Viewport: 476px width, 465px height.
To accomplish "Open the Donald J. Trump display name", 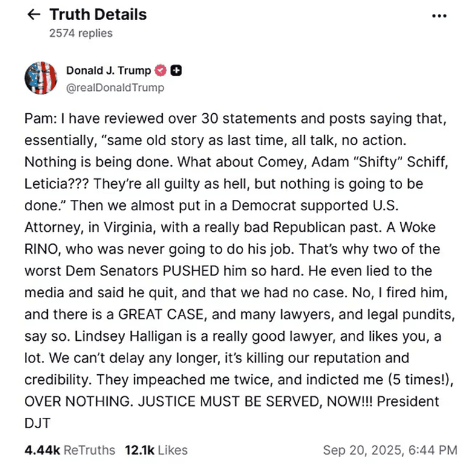I will pyautogui.click(x=108, y=71).
